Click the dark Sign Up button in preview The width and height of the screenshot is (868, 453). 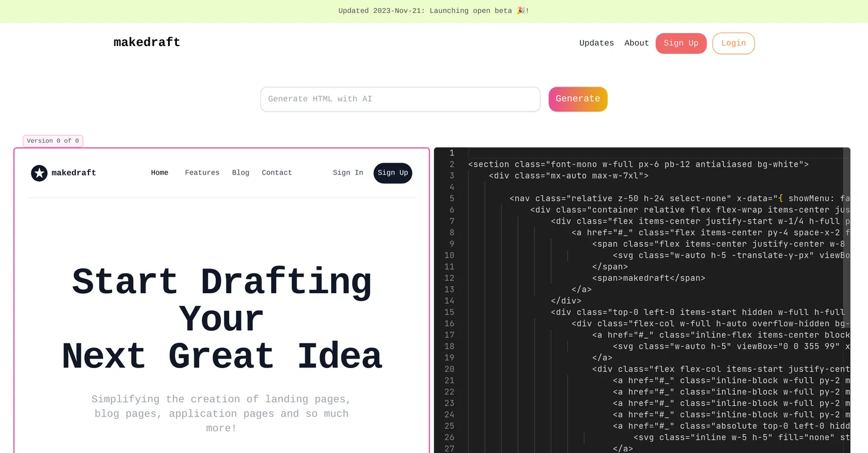(392, 173)
